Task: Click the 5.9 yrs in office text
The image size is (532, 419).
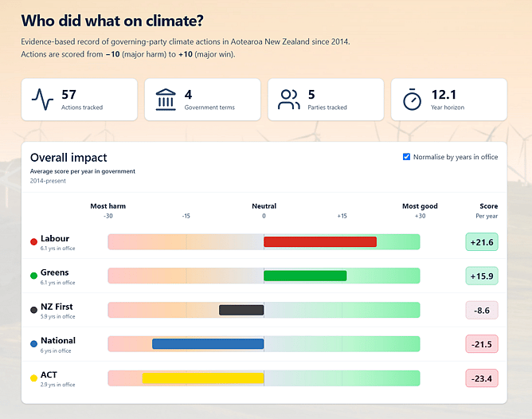Action: pos(57,316)
